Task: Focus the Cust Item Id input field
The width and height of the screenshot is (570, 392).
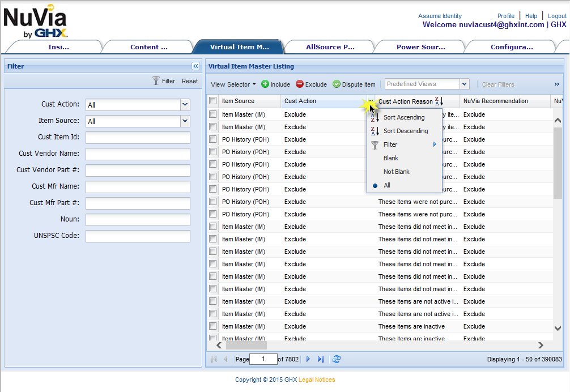Action: [138, 138]
